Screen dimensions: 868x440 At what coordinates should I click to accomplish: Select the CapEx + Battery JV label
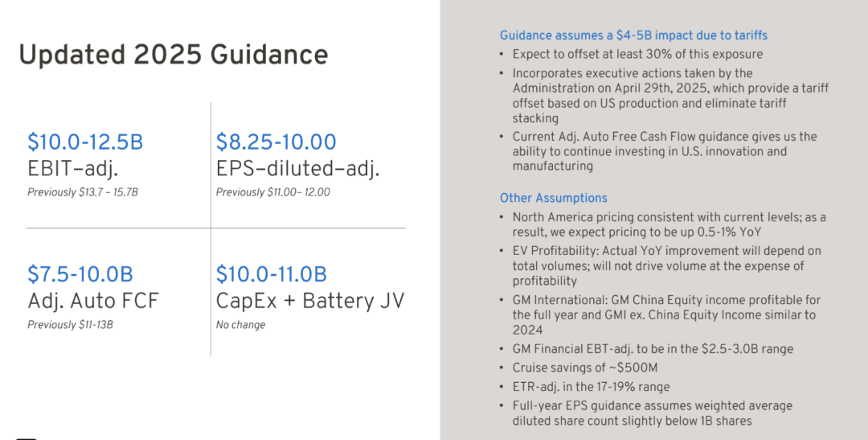pyautogui.click(x=310, y=301)
